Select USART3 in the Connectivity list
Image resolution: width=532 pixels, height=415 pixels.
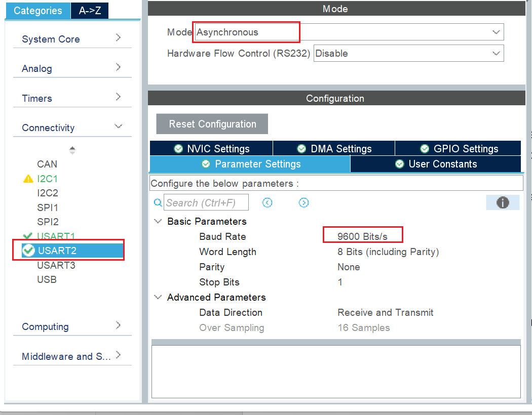(x=56, y=265)
